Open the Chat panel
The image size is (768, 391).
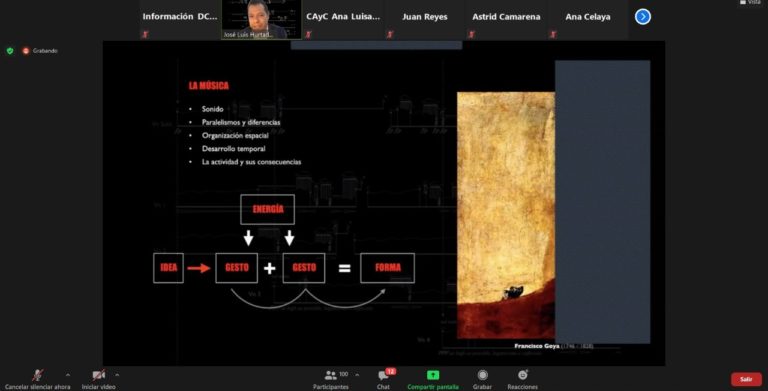tap(384, 380)
